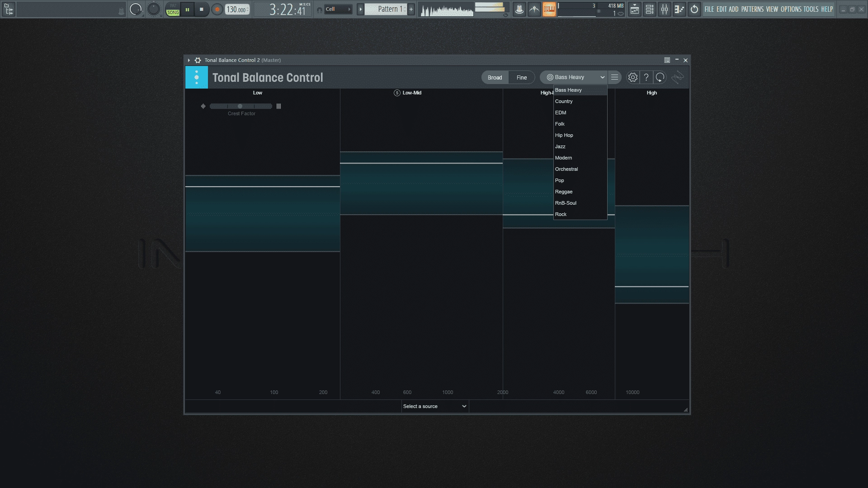Open the Select a source dropdown

(435, 406)
